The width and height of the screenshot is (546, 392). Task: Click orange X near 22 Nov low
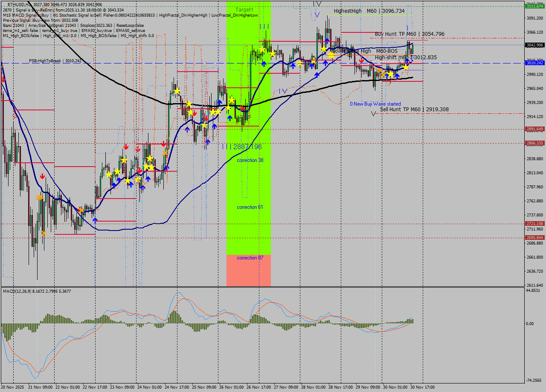point(80,210)
